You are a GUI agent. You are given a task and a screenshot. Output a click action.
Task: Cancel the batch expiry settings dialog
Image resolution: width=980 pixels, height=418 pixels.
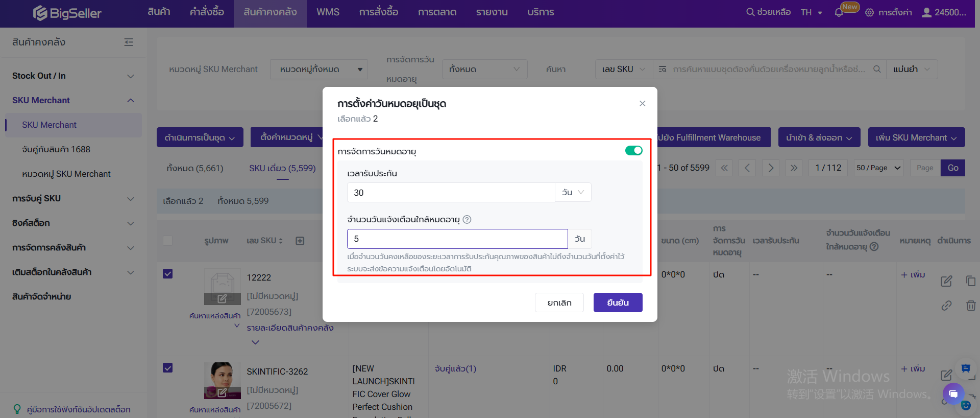click(x=559, y=303)
